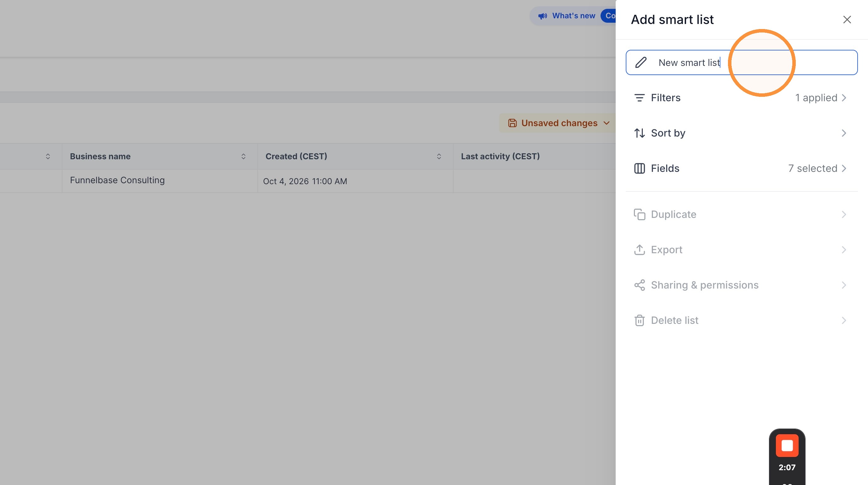Select the Funnelbase Consulting cell
Screen dimensions: 868x485
pyautogui.click(x=160, y=181)
